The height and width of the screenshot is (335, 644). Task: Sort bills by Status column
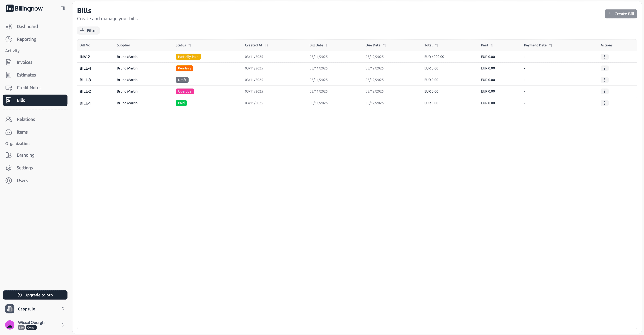190,45
